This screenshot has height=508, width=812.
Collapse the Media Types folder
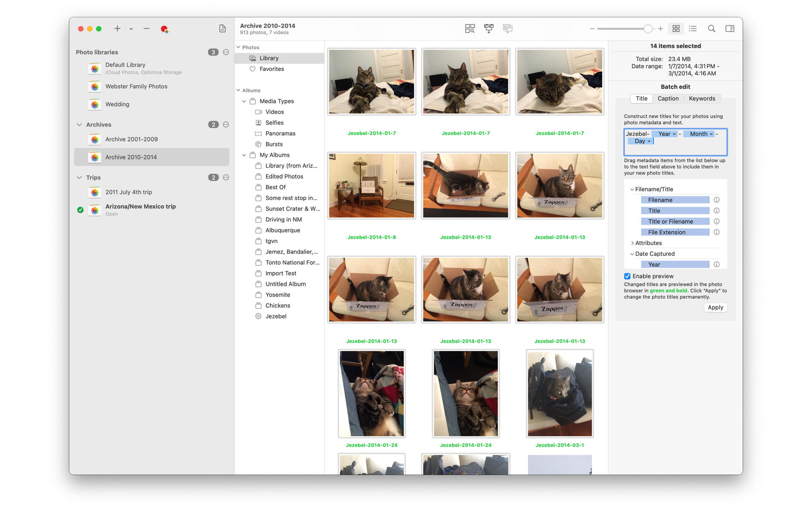point(244,101)
